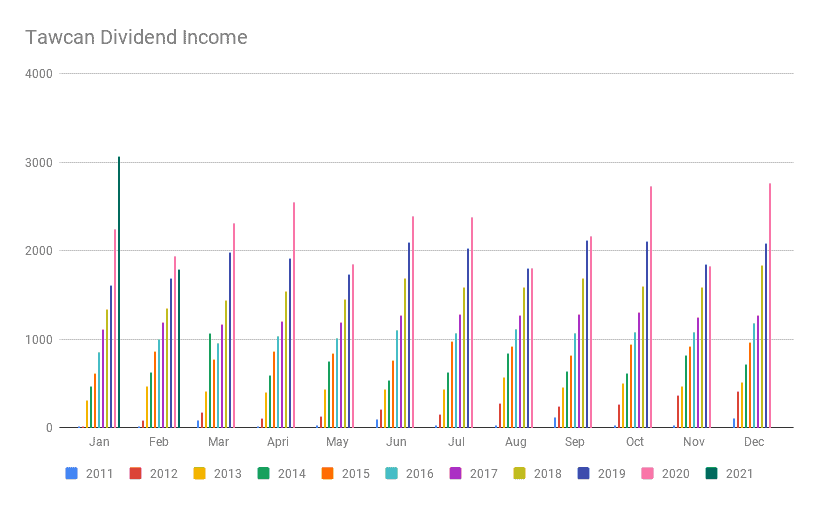The width and height of the screenshot is (819, 506).
Task: Click the 4000 y-axis label
Action: [41, 74]
